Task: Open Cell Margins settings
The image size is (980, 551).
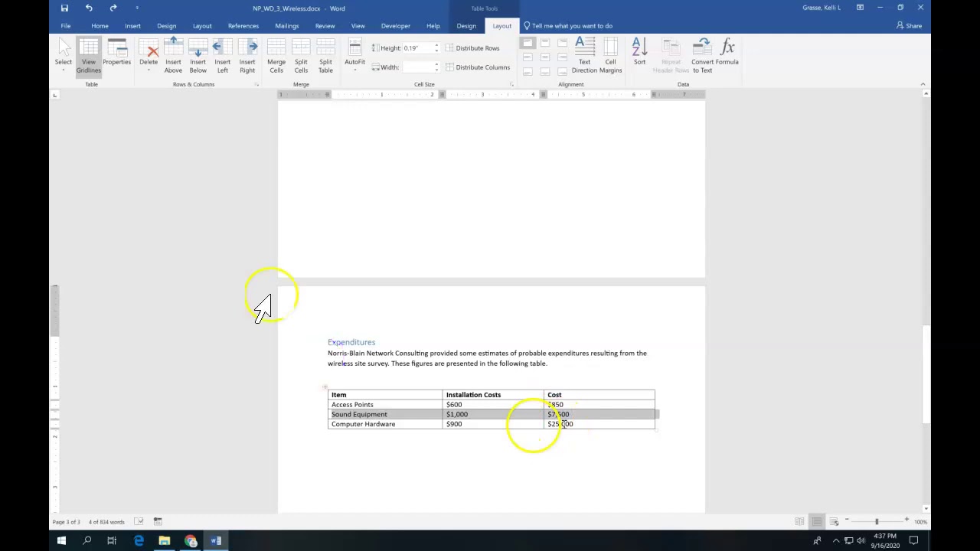Action: 610,57
